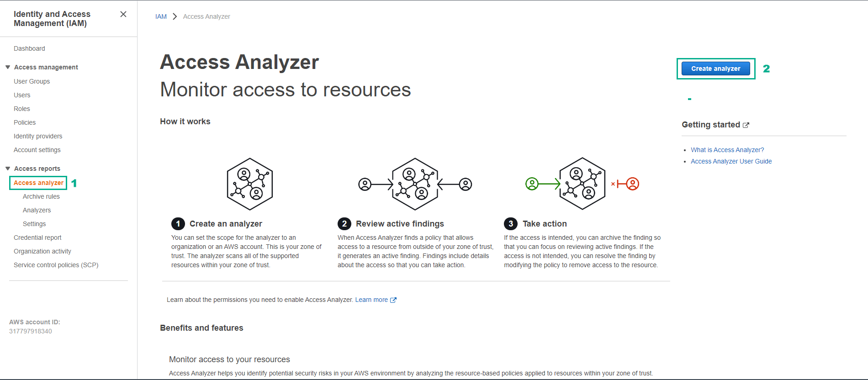Go to the Roles page
Screen dimensions: 868x380
pyautogui.click(x=21, y=108)
